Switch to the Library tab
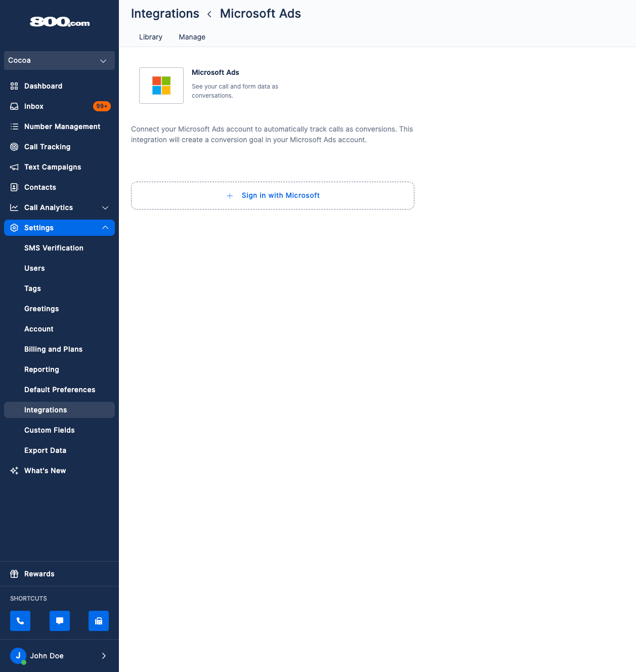This screenshot has height=672, width=636. point(151,37)
